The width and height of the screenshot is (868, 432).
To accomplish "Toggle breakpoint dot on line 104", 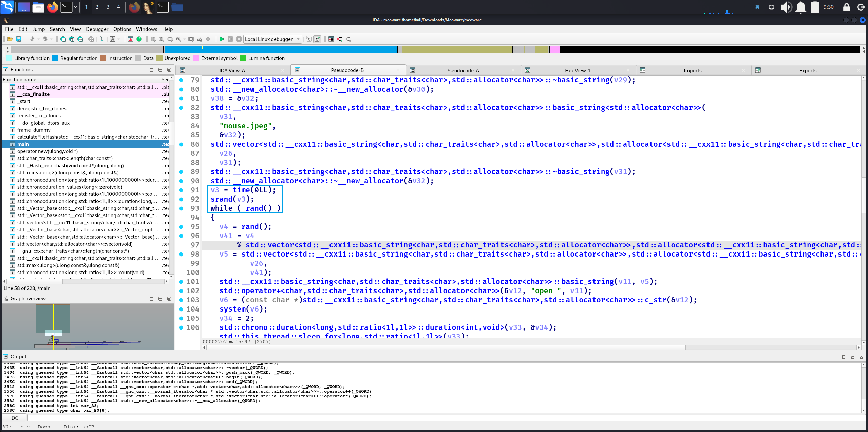I will 181,309.
